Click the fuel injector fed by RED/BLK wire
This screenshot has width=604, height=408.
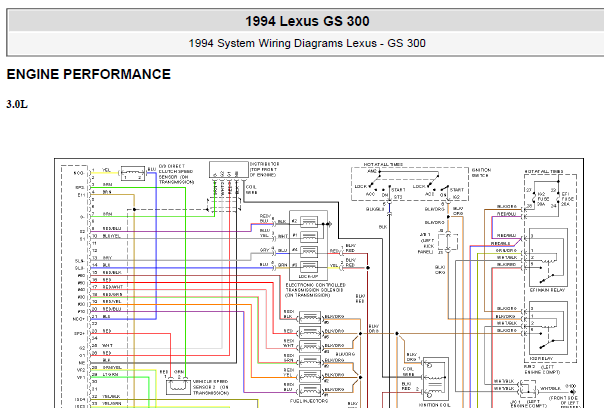pos(310,318)
